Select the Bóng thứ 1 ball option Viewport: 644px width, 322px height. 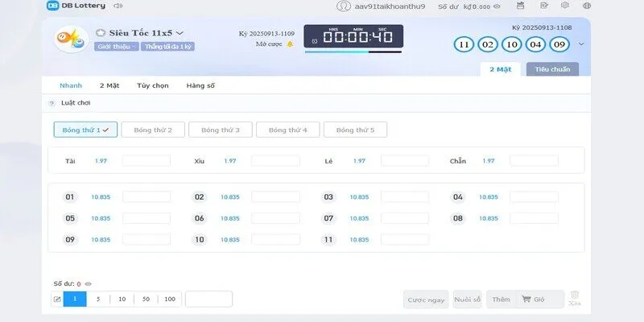85,130
